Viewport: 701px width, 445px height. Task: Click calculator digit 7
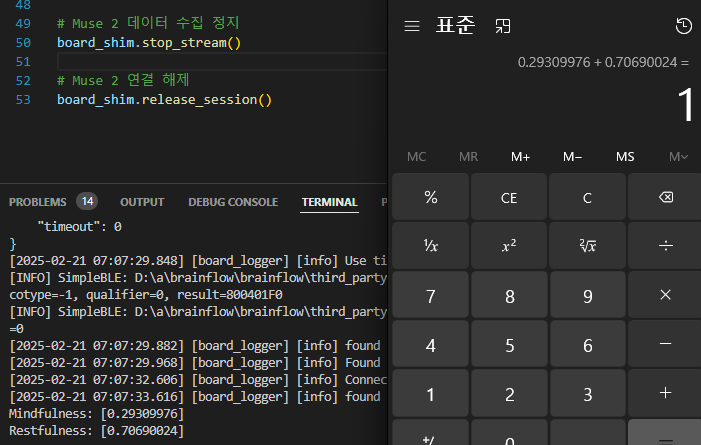(431, 296)
